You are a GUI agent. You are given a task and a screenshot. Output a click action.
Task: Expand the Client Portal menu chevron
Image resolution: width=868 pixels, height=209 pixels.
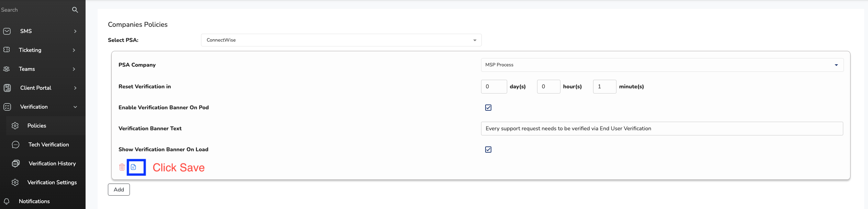click(75, 88)
